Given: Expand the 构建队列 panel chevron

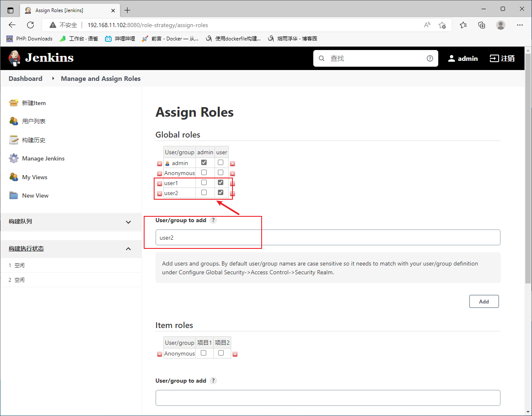Looking at the screenshot, I should click(x=128, y=222).
